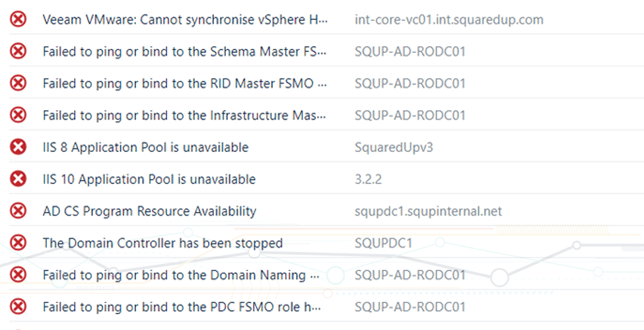
Task: Select the int-core-vc01.int.squaredup.com source
Action: point(448,19)
